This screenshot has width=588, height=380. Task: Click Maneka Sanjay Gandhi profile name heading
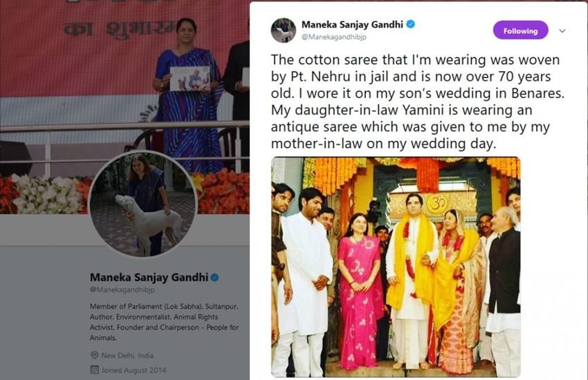[x=149, y=278]
